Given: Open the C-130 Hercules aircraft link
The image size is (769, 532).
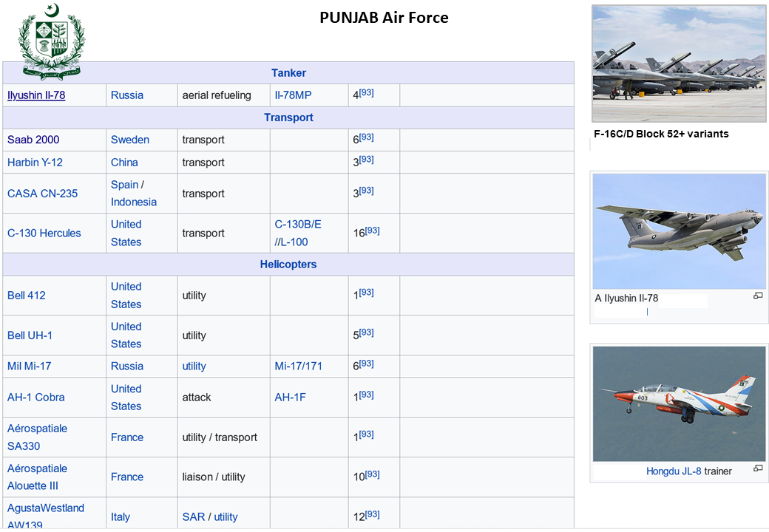Looking at the screenshot, I should [44, 233].
